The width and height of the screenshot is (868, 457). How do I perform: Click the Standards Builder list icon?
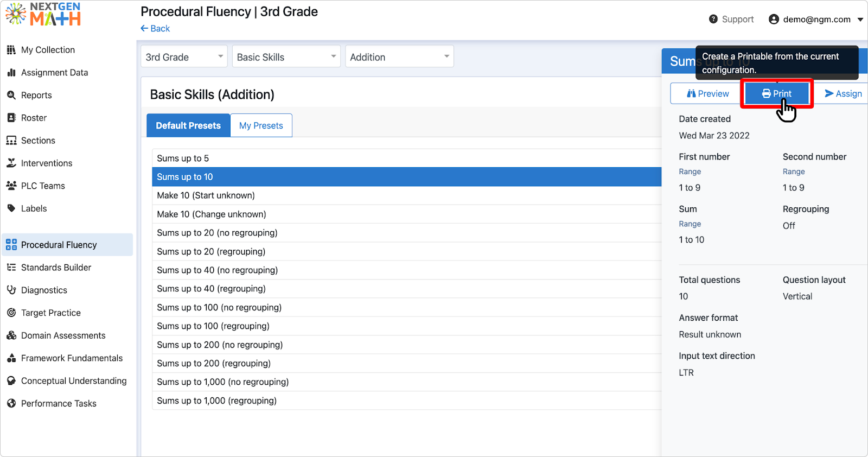click(11, 268)
